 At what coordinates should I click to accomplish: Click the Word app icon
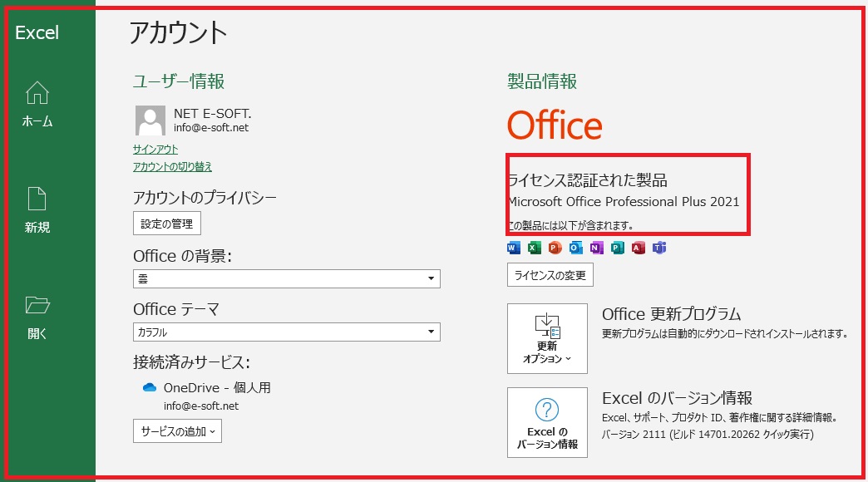(514, 248)
